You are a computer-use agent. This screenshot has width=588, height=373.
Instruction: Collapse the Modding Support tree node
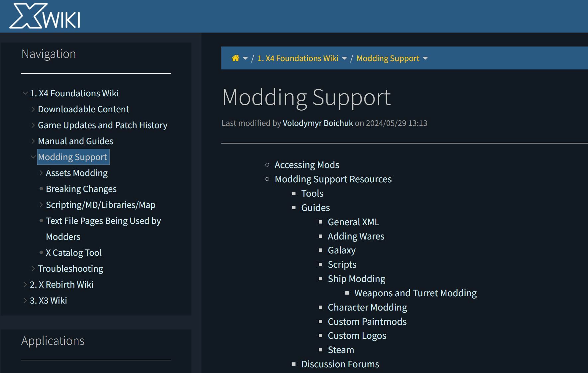click(33, 157)
